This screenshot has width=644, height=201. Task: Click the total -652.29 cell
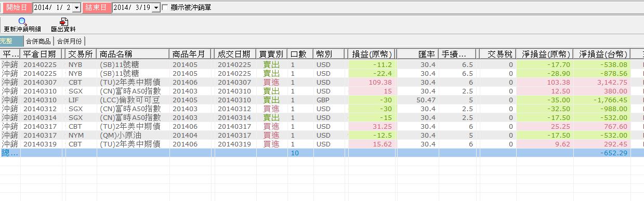point(602,153)
